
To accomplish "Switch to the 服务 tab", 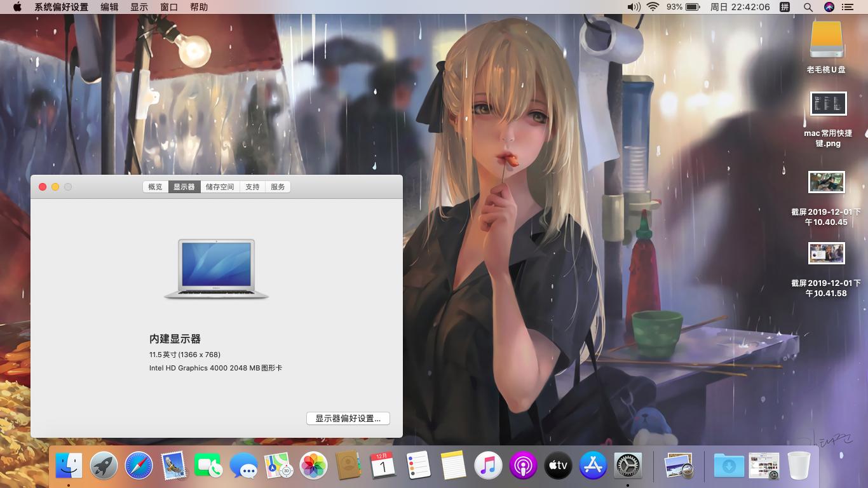I will click(278, 187).
